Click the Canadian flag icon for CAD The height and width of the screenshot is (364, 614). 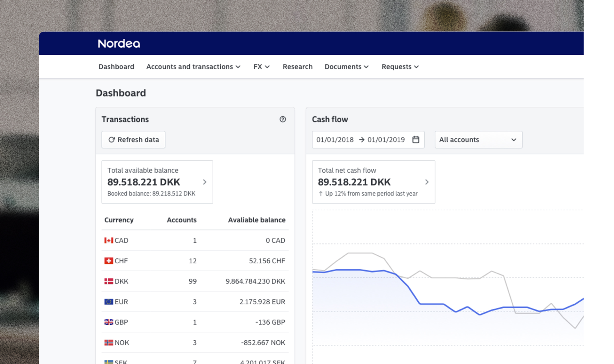click(x=108, y=240)
